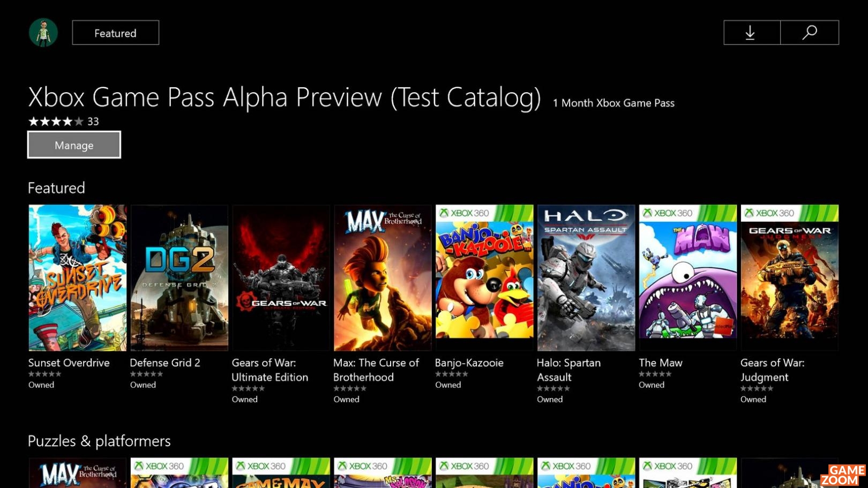868x488 pixels.
Task: Click star rating under Gears of War: Judgment
Action: tap(757, 388)
